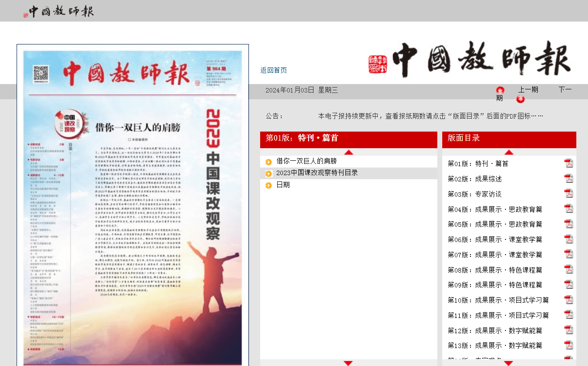
Task: Click headline 借你一双巨人的肩膀 on front page image
Action: pyautogui.click(x=138, y=128)
